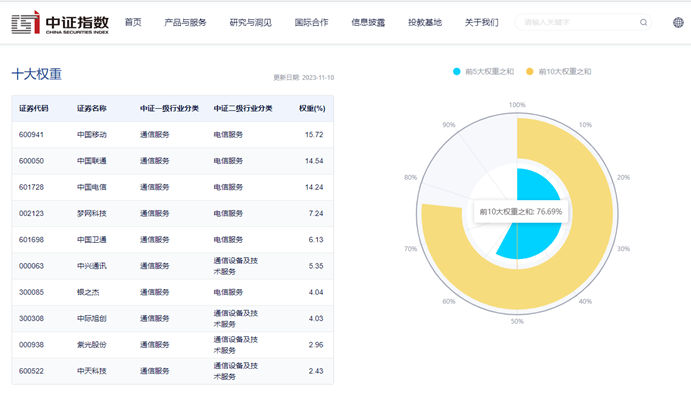Image resolution: width=691 pixels, height=394 pixels.
Task: Open the 首页 menu item
Action: [x=133, y=22]
